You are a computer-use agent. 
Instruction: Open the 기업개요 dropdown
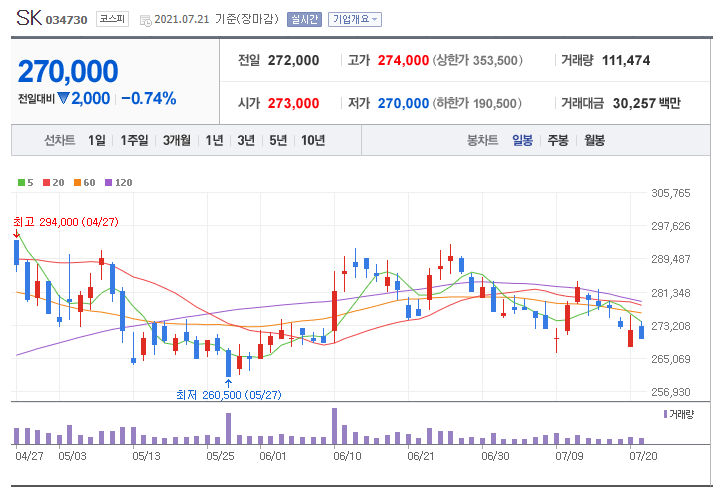tap(355, 20)
